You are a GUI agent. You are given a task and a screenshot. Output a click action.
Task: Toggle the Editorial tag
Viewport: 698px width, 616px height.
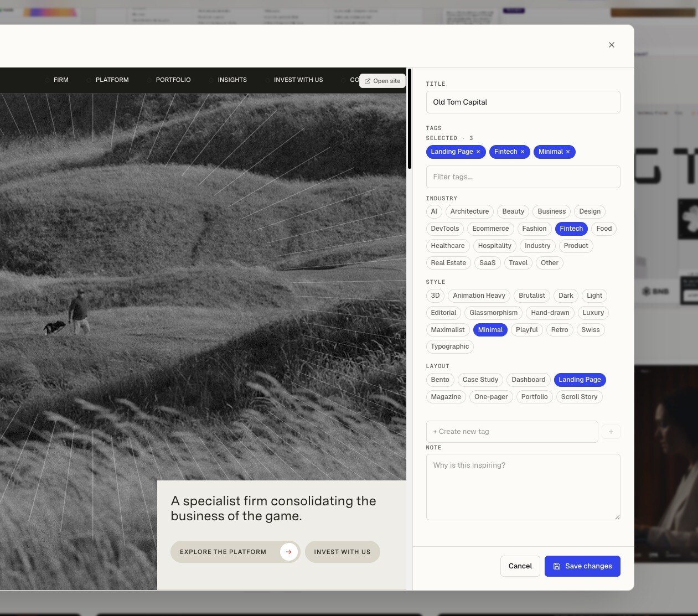point(443,313)
